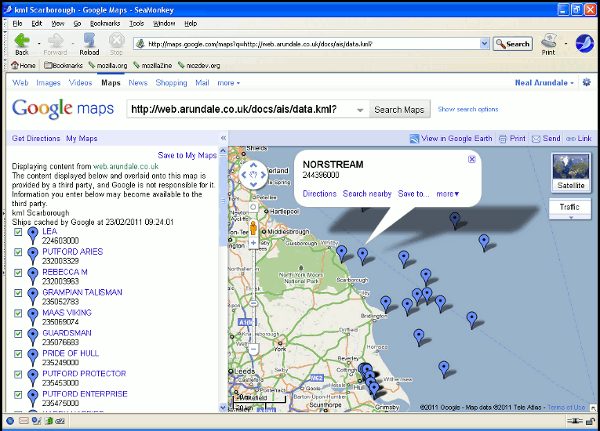Click the map pan left arrow
Viewport: 600px width, 431px height.
click(x=243, y=175)
